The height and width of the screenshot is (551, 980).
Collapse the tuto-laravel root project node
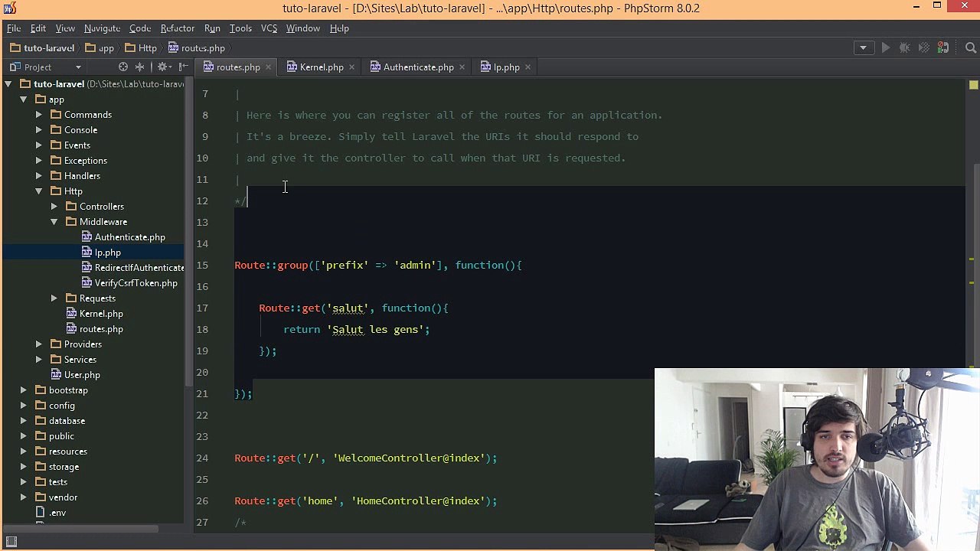pos(8,84)
